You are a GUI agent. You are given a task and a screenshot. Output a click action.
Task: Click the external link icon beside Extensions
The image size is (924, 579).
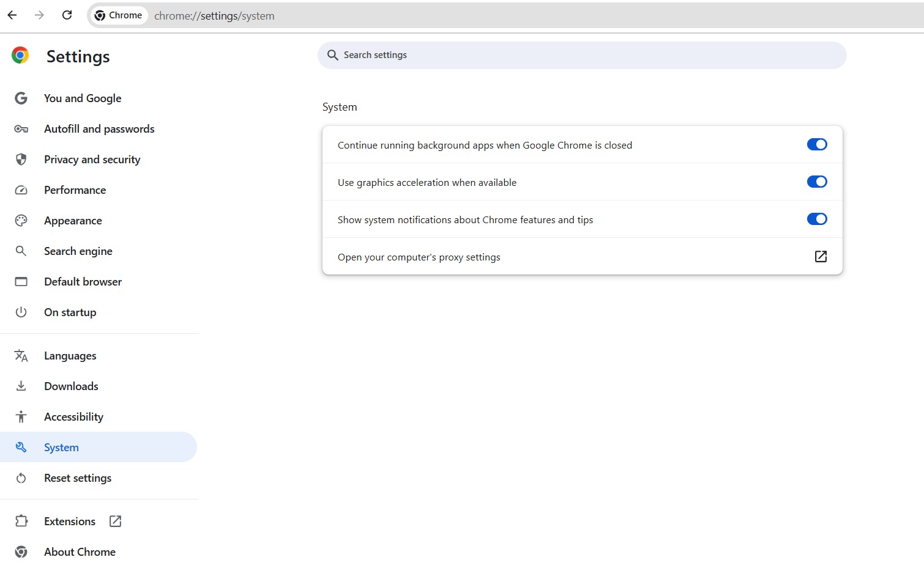(x=115, y=521)
